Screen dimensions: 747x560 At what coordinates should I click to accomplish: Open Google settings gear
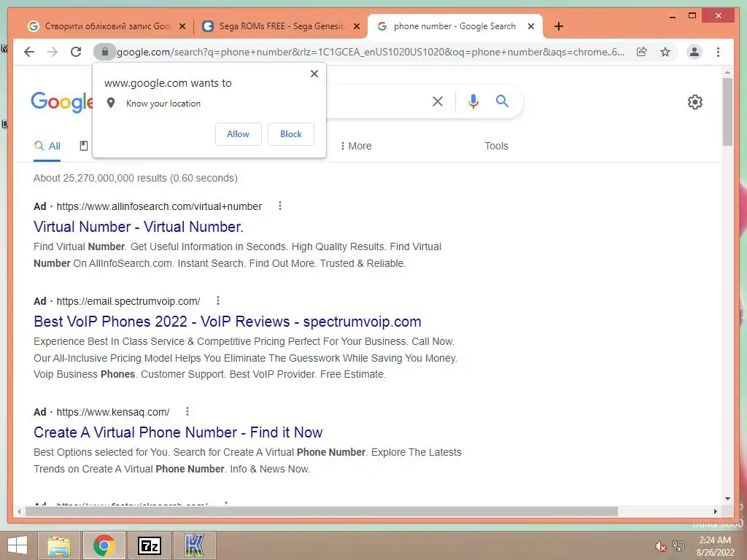(695, 102)
